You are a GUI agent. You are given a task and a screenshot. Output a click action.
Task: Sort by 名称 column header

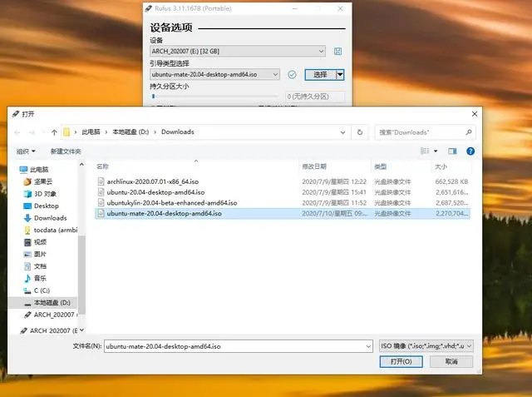coord(102,166)
